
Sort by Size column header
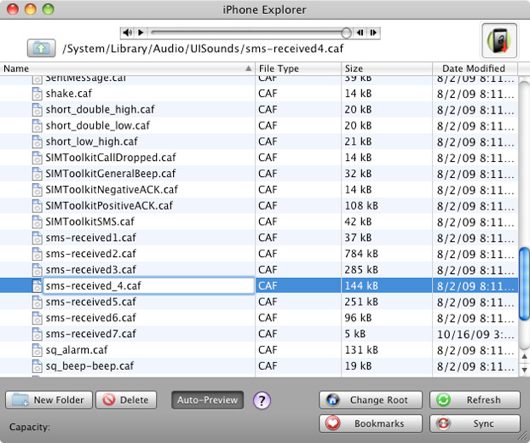(x=387, y=69)
